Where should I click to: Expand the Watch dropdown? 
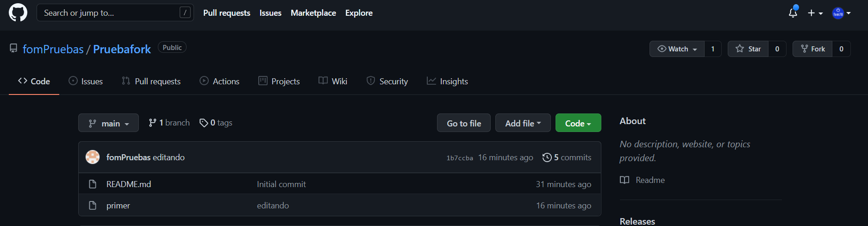(677, 49)
